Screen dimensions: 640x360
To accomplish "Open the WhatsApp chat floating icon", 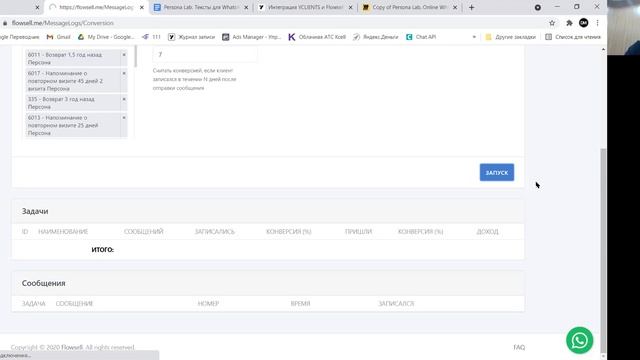I will click(x=580, y=340).
